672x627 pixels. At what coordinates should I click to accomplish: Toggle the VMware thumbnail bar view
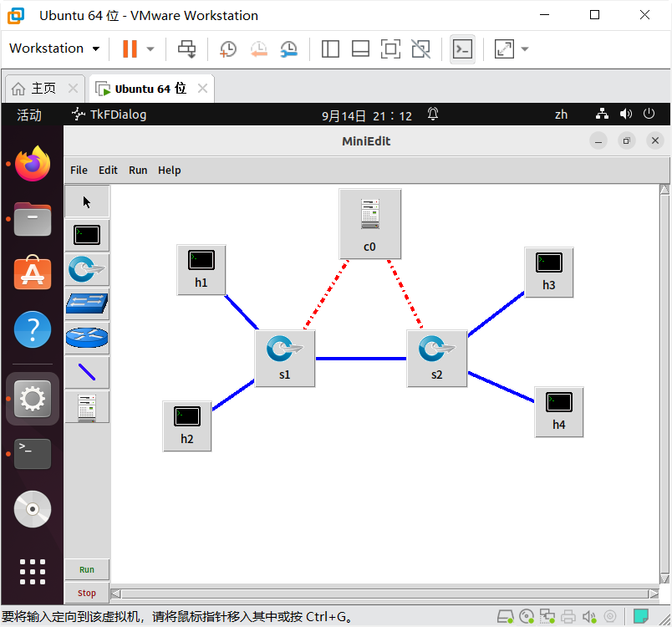[360, 48]
